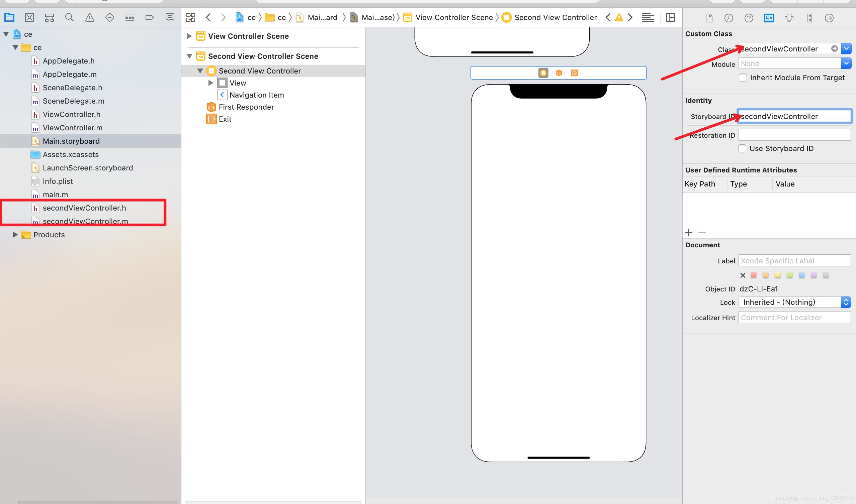This screenshot has width=856, height=504.
Task: Switch to the Attributes inspector icon
Action: click(x=789, y=18)
